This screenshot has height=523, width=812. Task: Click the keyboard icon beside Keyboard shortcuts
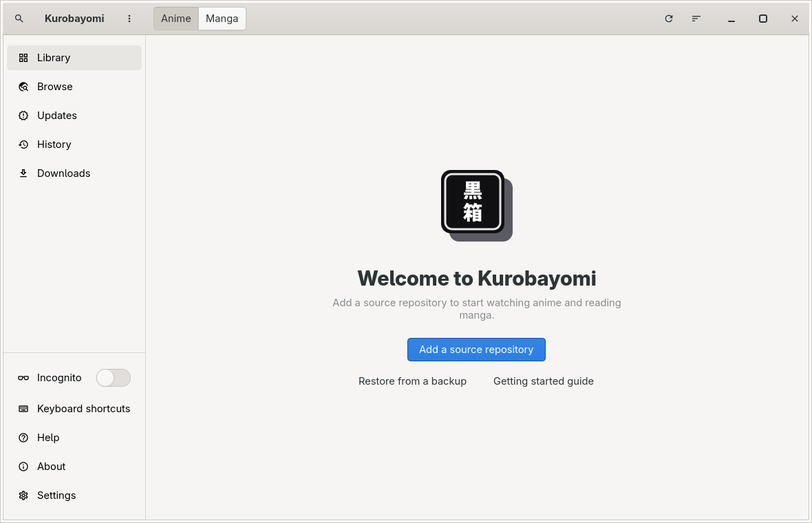[x=23, y=409]
